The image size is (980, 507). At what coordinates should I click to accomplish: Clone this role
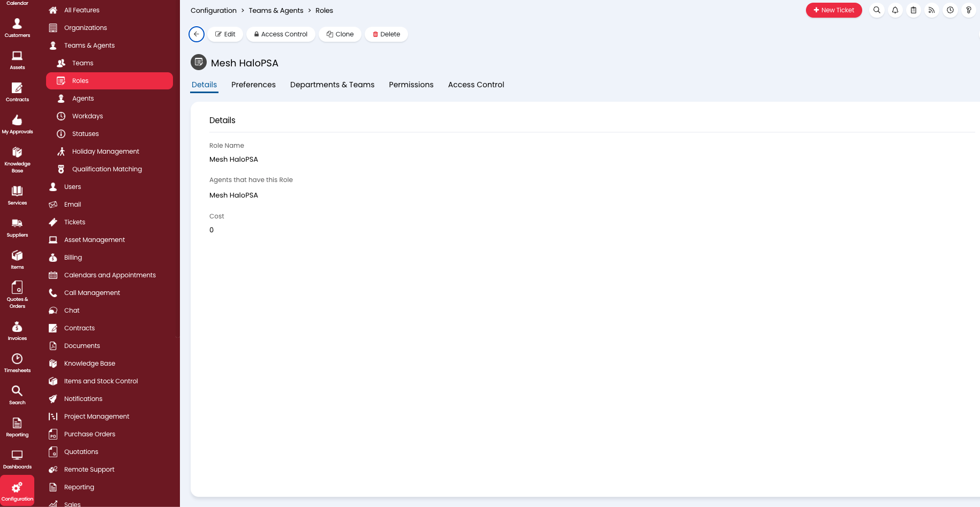pos(340,34)
